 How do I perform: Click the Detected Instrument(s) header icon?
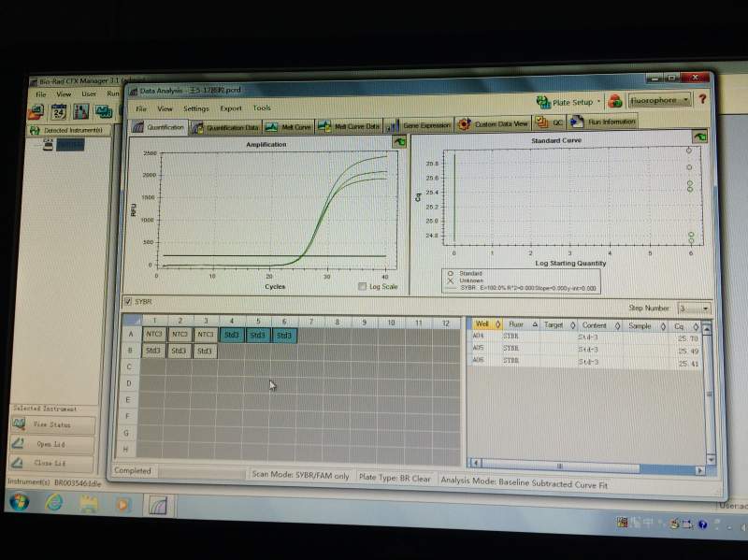pos(35,130)
